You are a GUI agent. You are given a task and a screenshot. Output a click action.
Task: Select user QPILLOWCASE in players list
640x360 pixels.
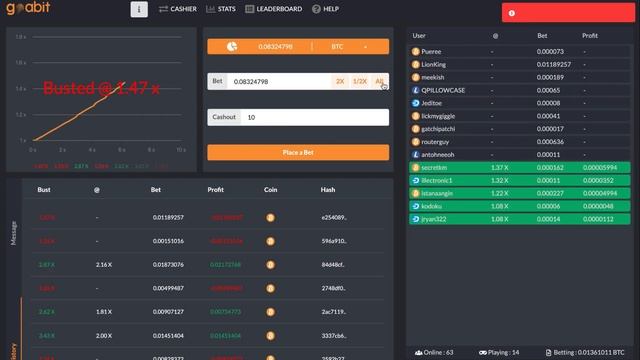pos(443,90)
